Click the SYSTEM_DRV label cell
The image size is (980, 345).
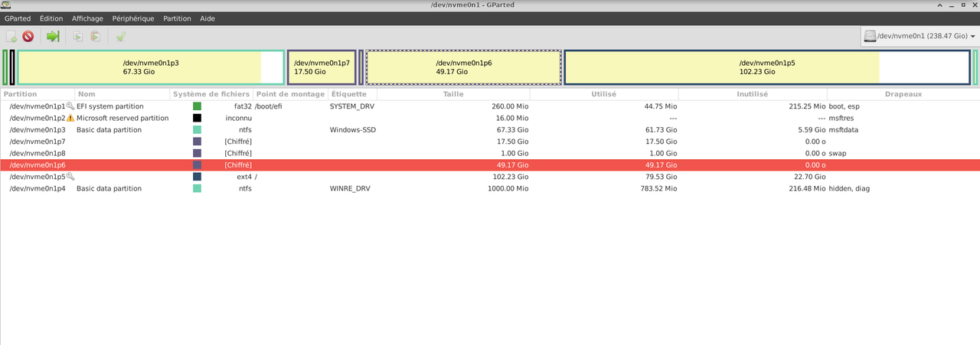tap(351, 106)
